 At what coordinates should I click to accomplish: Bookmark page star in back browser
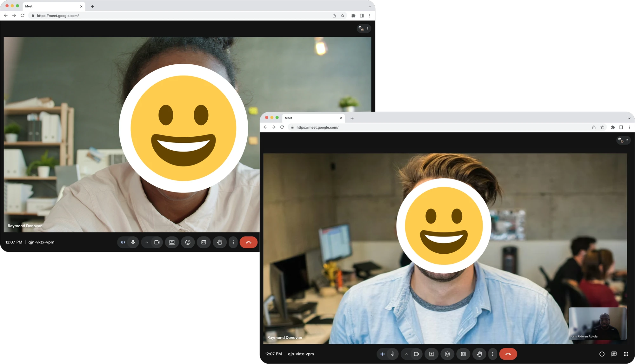(x=343, y=16)
